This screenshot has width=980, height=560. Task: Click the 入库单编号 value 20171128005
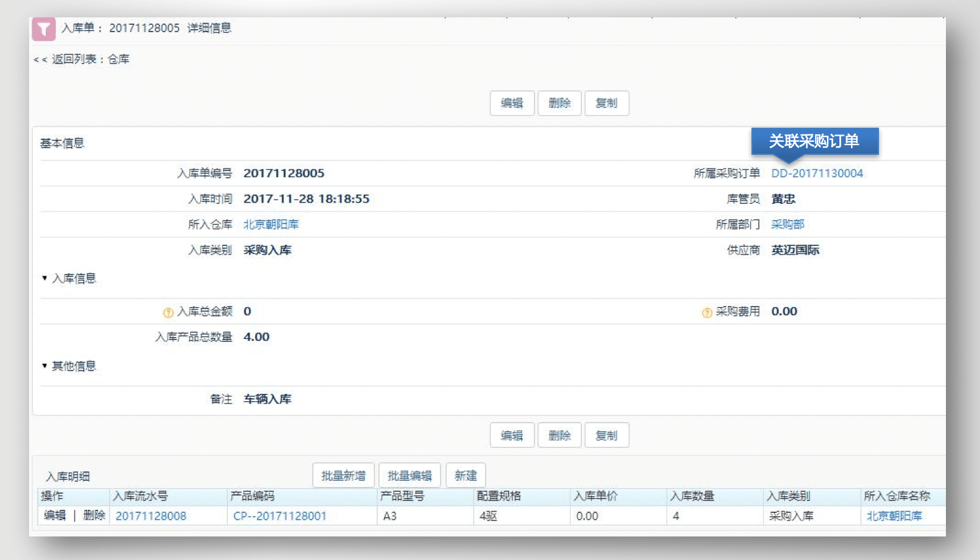[284, 173]
